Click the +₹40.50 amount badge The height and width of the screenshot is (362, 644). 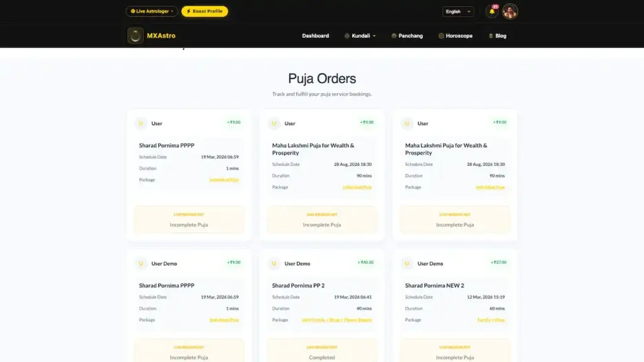tap(365, 262)
